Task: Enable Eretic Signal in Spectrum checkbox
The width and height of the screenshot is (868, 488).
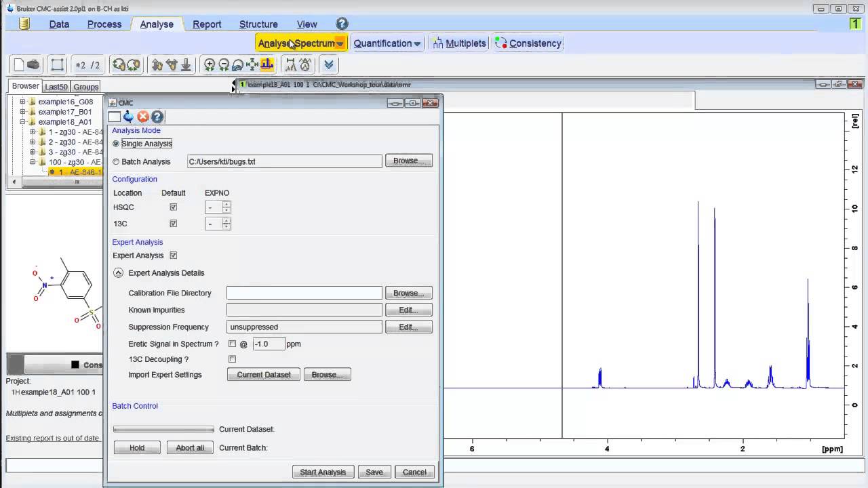Action: 233,344
